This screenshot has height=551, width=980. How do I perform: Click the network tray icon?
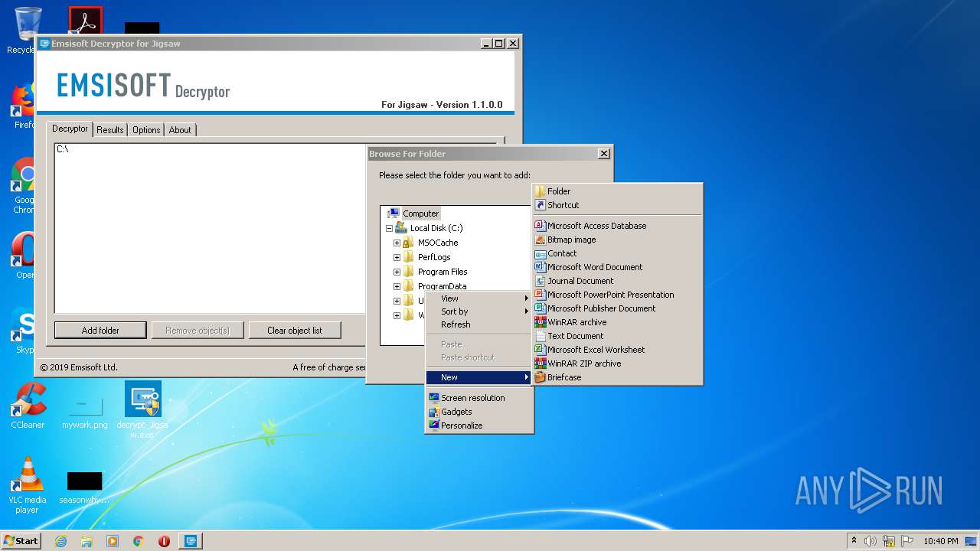tap(889, 541)
